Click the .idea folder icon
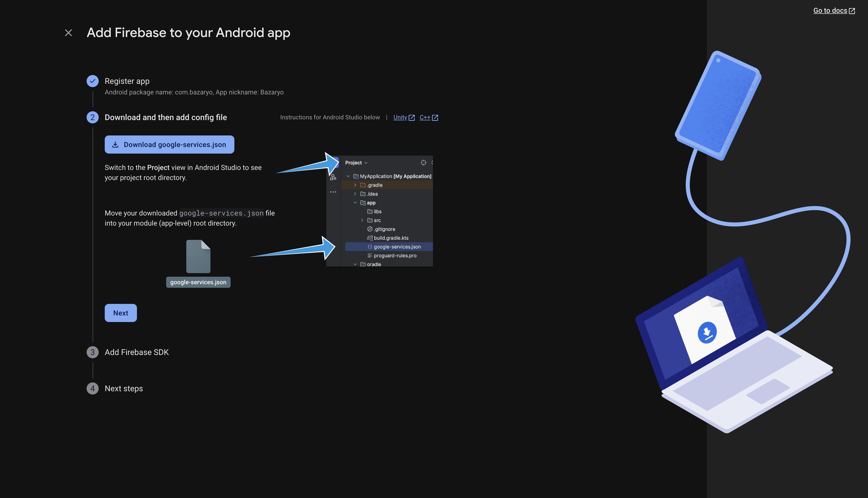 pos(363,194)
